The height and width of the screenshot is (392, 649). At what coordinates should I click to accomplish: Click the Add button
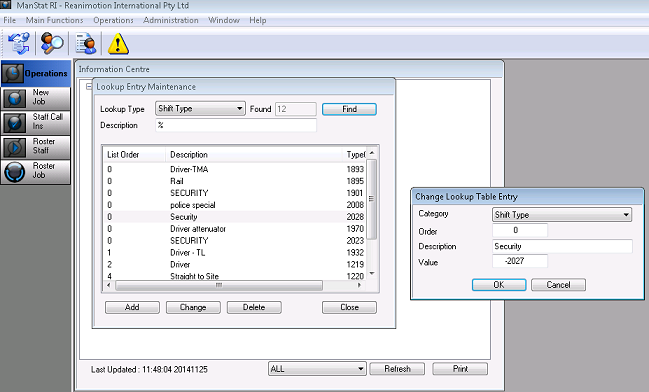(132, 307)
